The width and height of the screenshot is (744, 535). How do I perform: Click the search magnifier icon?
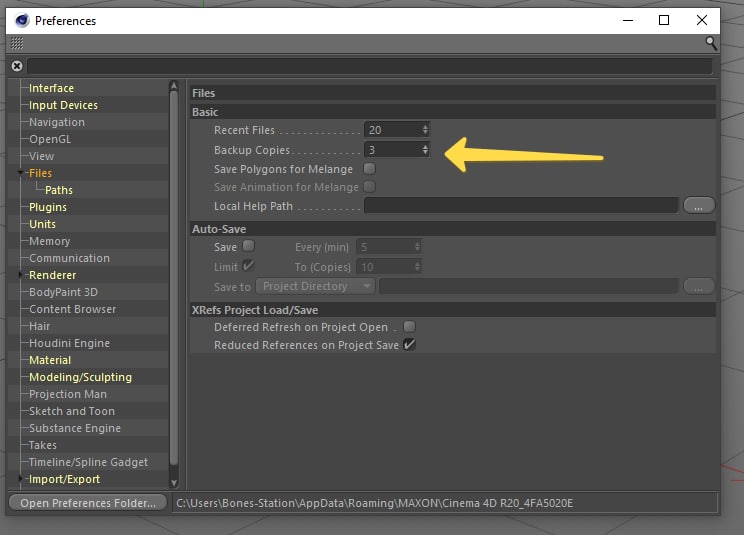tap(711, 43)
